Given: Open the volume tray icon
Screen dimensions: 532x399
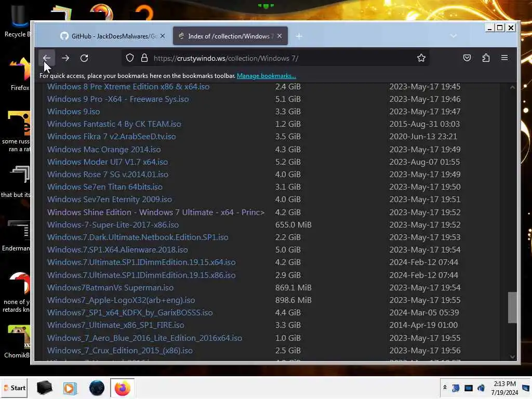Looking at the screenshot, I should click(x=481, y=388).
